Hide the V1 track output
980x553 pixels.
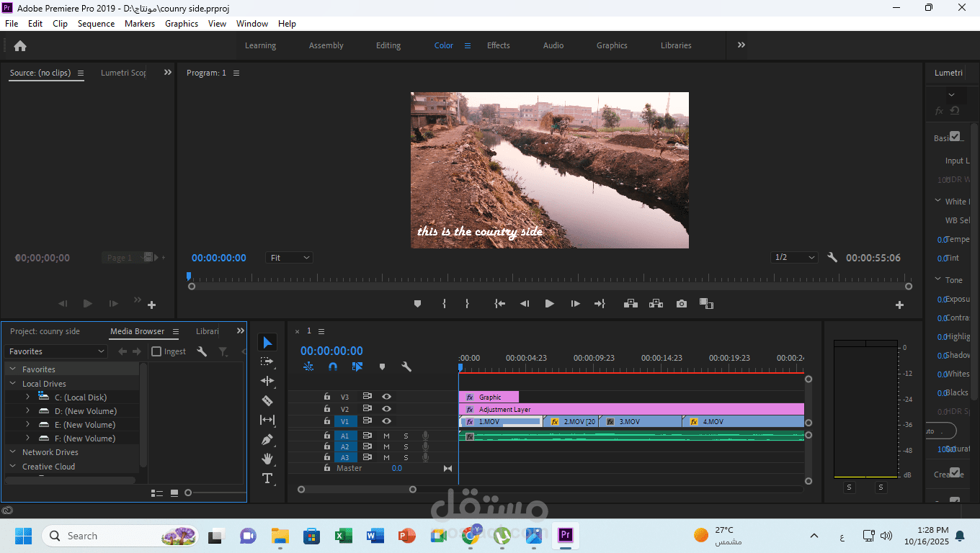386,421
